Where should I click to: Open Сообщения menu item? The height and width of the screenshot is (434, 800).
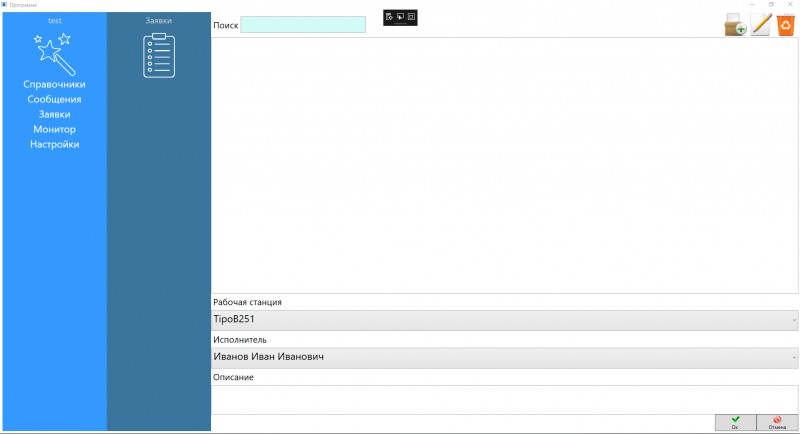[55, 99]
